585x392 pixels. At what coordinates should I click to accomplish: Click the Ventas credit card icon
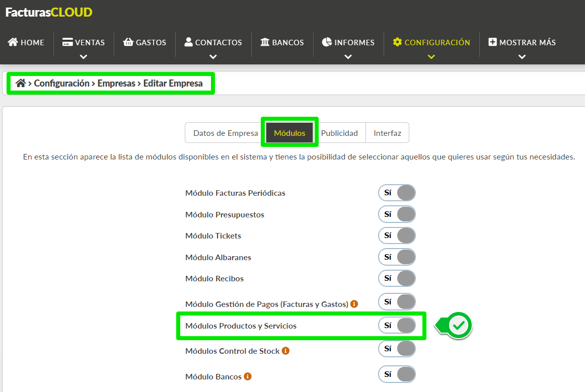[x=67, y=42]
